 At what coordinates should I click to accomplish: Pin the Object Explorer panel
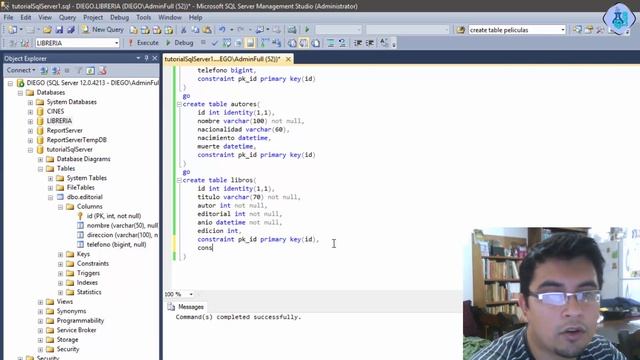click(x=146, y=58)
